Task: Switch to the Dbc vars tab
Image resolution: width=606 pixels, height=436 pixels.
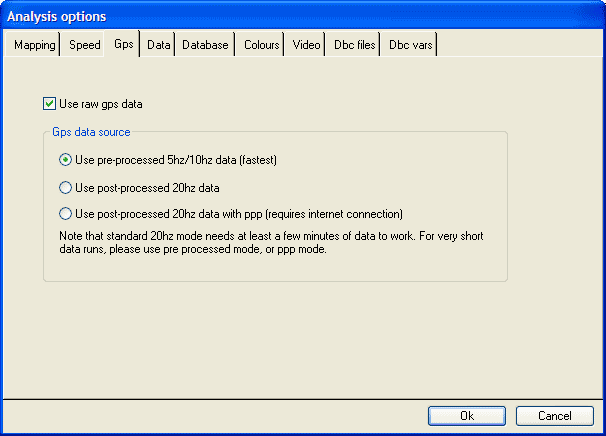Action: pos(410,45)
